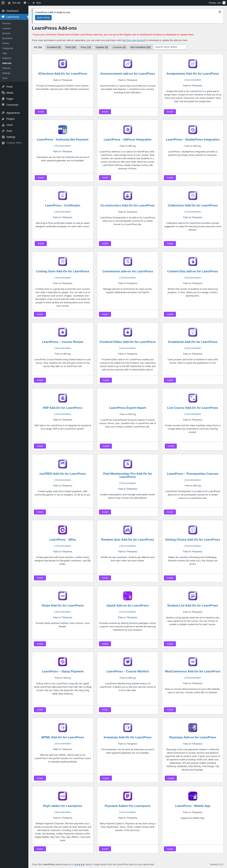
Task: Dismiss the LearnPress ready notice
Action: pos(220,12)
